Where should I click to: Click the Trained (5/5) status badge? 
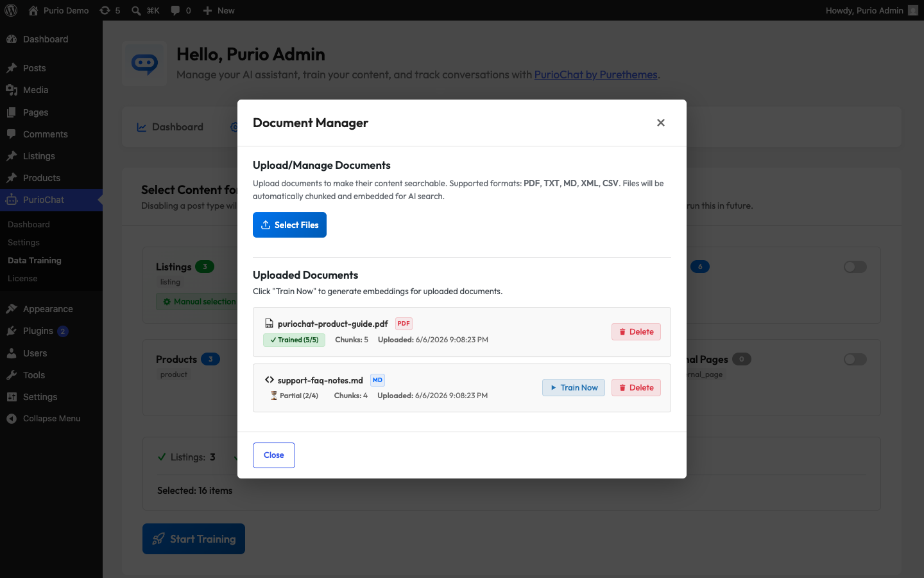[x=294, y=340]
